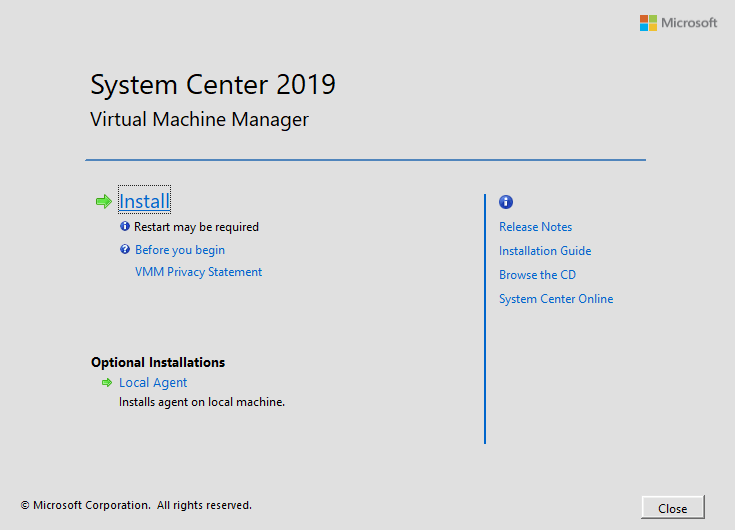
Task: Start the VMM Install link
Action: [144, 201]
